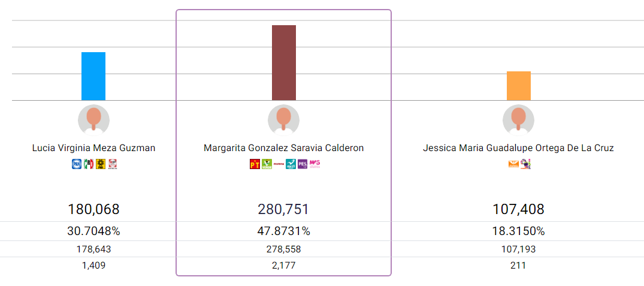Select the name Margarita Gonzalez Saravia Calderon
644x286 pixels.
point(283,148)
